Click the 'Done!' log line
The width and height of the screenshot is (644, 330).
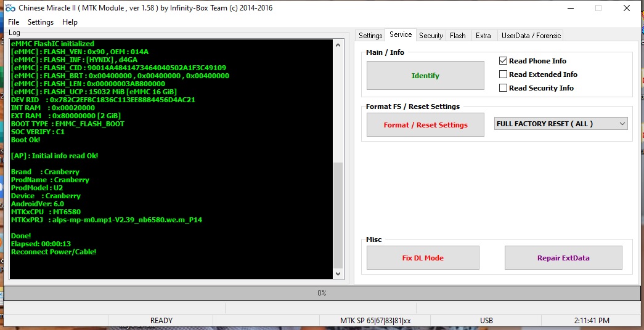click(21, 236)
